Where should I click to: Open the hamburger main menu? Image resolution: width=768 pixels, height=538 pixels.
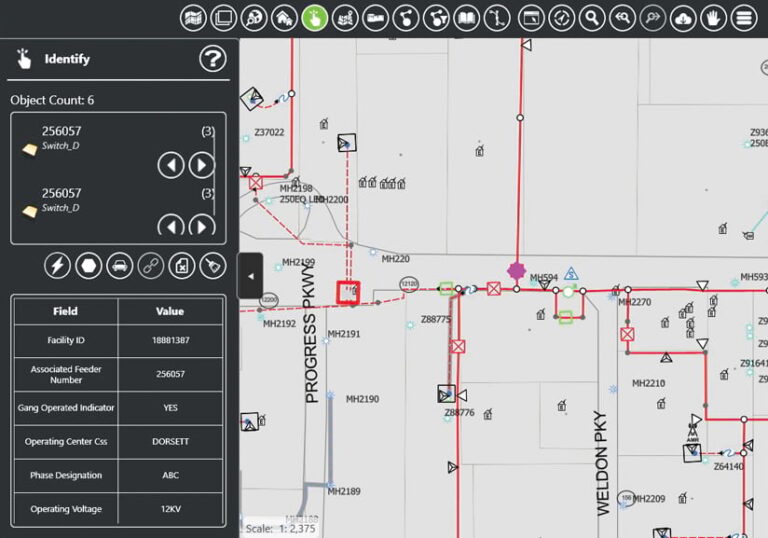click(x=744, y=18)
